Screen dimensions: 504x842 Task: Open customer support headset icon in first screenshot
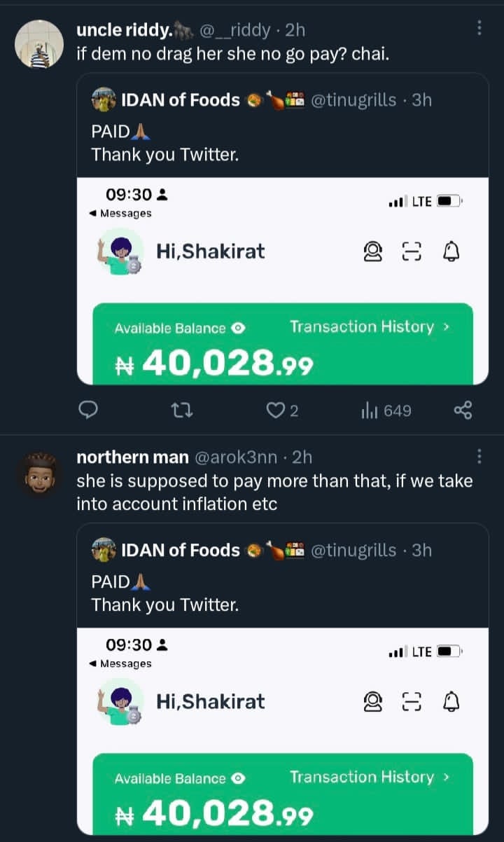point(373,251)
